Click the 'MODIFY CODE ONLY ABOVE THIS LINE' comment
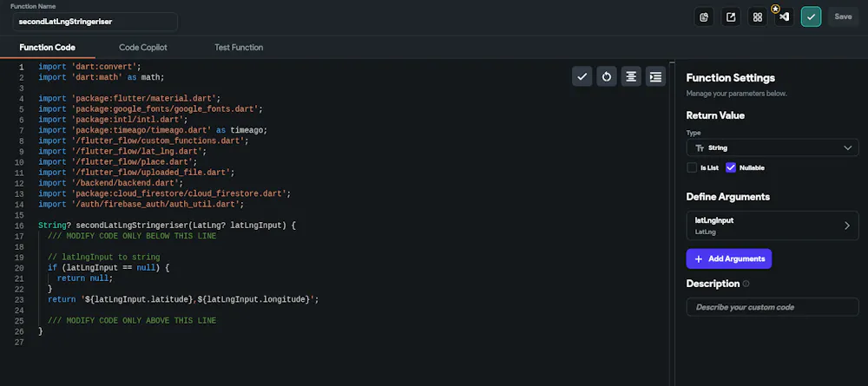 coord(132,321)
